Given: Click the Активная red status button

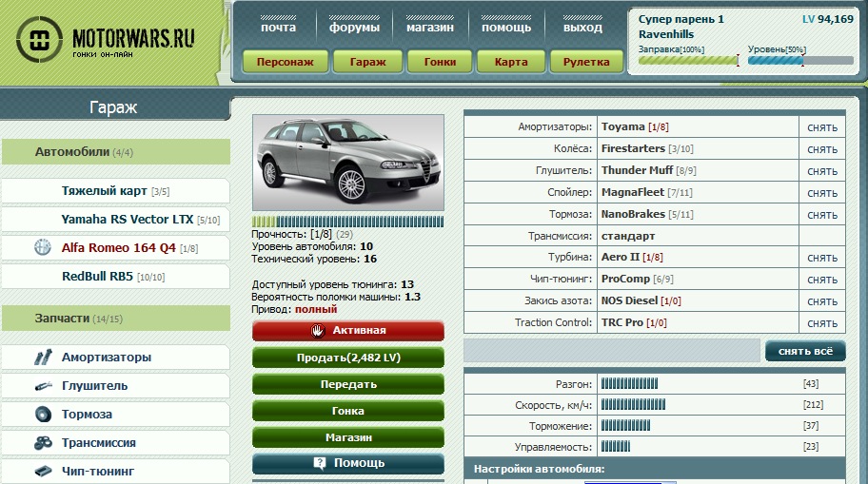Looking at the screenshot, I should [347, 330].
